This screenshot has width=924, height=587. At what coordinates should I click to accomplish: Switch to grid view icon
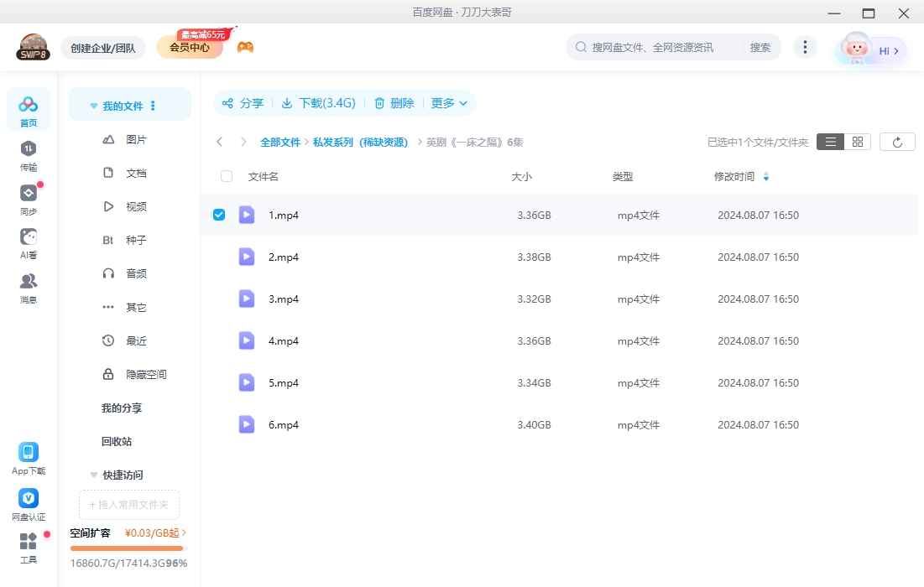click(857, 141)
